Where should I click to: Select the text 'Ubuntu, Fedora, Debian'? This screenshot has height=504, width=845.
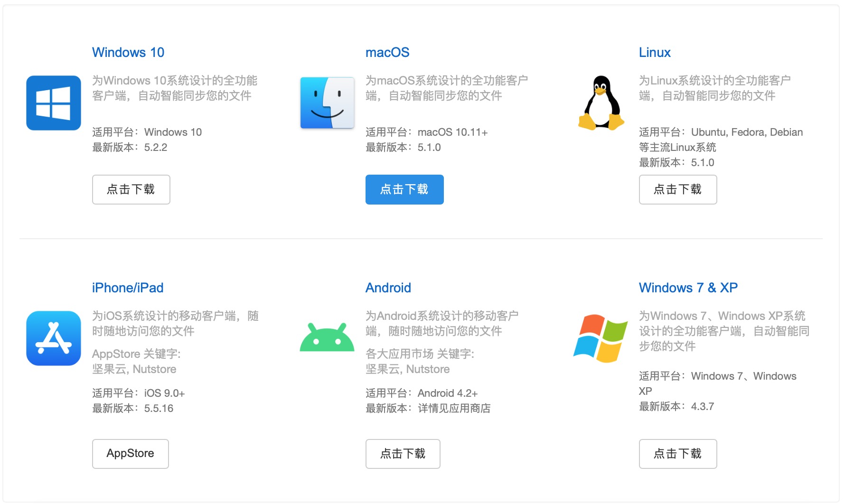click(x=747, y=132)
